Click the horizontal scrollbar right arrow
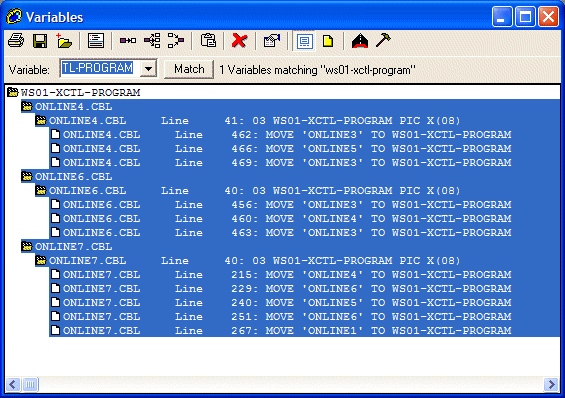The height and width of the screenshot is (398, 565). 551,384
